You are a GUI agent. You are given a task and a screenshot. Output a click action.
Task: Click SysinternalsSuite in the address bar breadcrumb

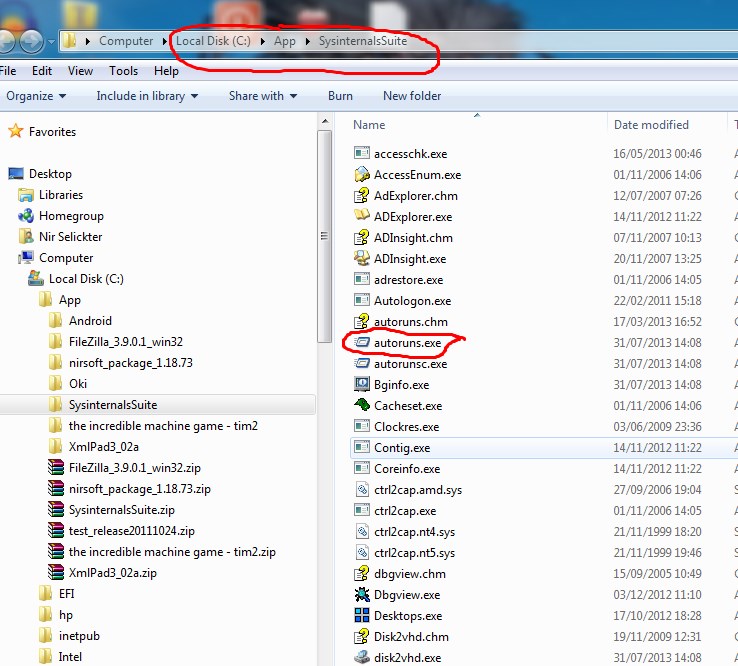363,41
